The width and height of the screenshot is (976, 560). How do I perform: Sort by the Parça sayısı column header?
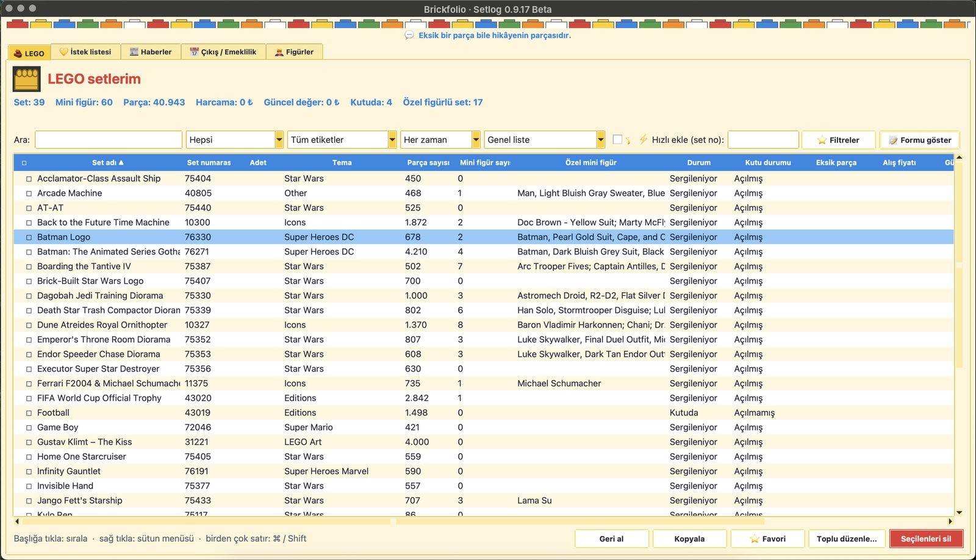(x=428, y=163)
